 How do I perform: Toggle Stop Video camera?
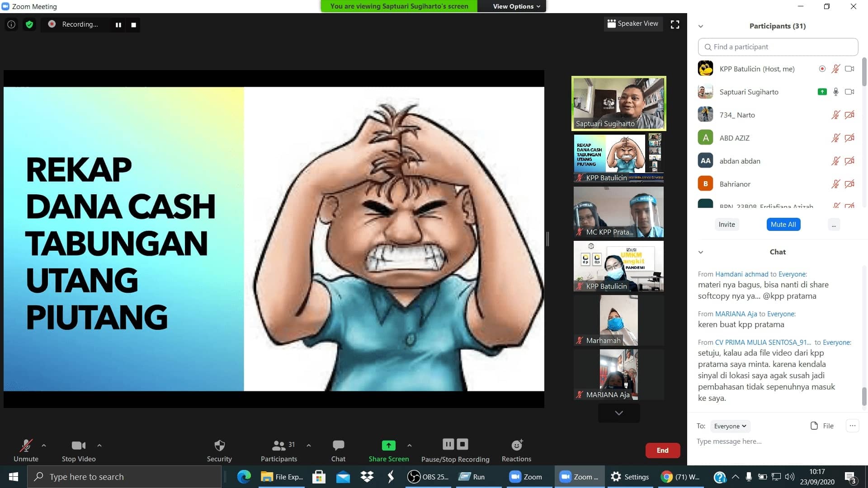78,446
